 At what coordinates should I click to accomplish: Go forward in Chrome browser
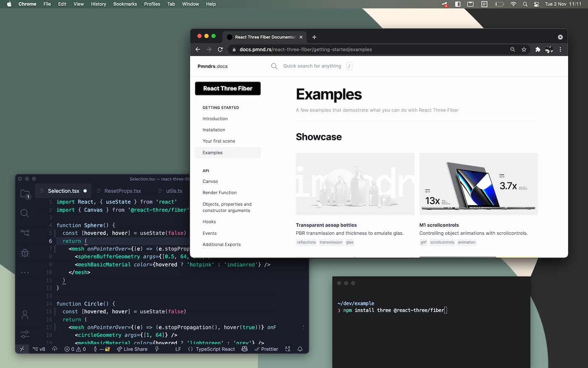coord(209,49)
